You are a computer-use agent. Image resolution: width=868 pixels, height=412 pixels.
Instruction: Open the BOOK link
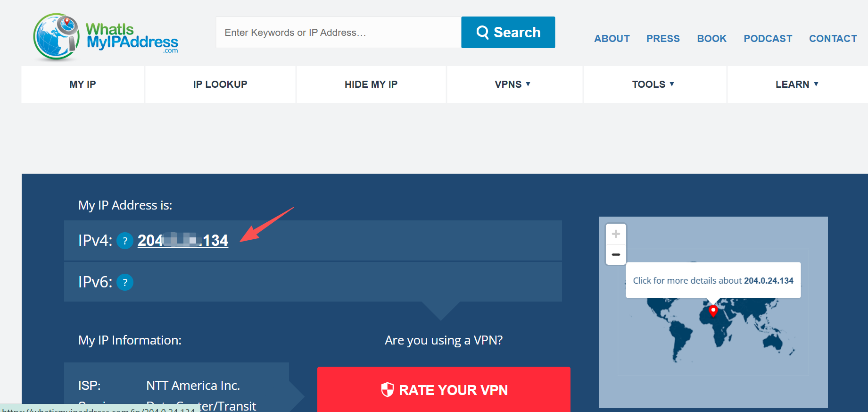click(711, 39)
